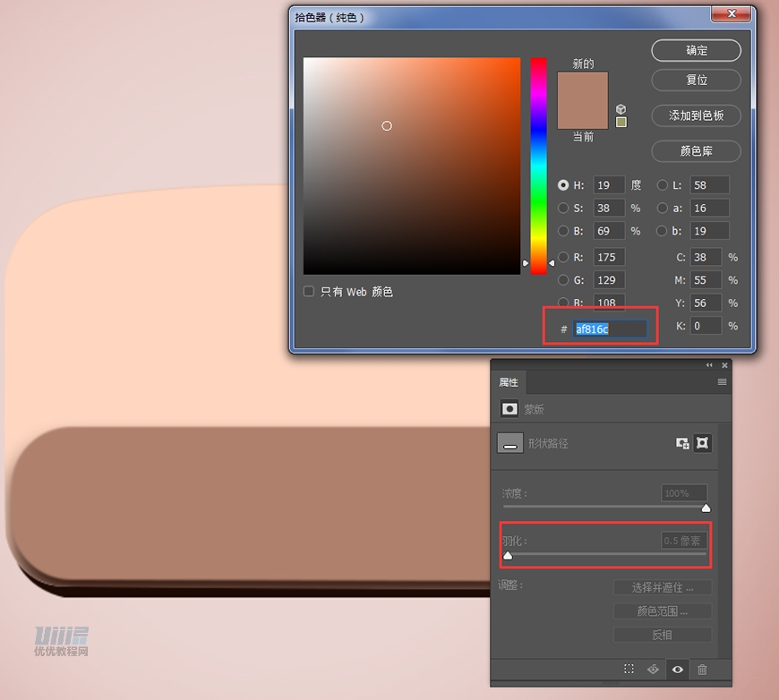This screenshot has width=779, height=700.
Task: Click the add pixel mask icon
Action: (682, 443)
